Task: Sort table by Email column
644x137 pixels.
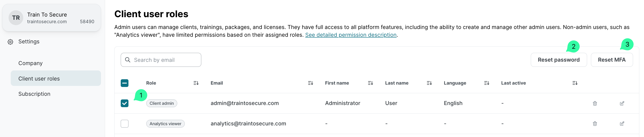Action: point(310,83)
